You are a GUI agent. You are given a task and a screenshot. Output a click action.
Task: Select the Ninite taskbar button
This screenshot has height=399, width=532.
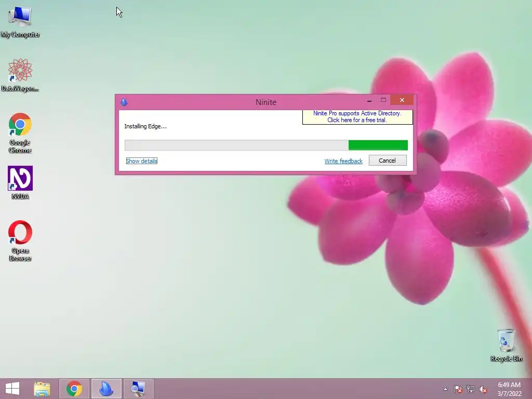coord(106,389)
